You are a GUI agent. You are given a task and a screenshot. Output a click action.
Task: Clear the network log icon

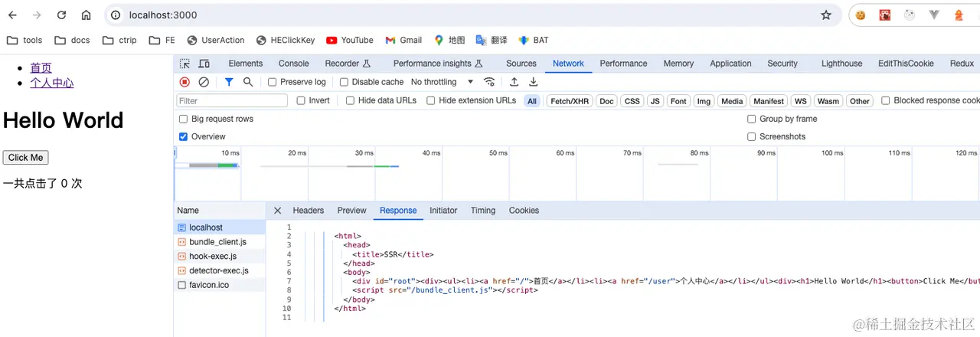tap(204, 82)
